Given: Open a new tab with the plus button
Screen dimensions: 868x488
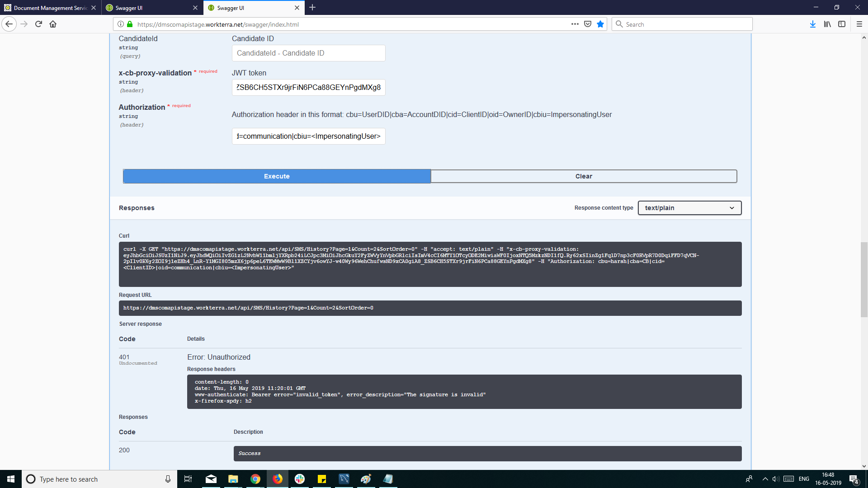Looking at the screenshot, I should tap(312, 8).
